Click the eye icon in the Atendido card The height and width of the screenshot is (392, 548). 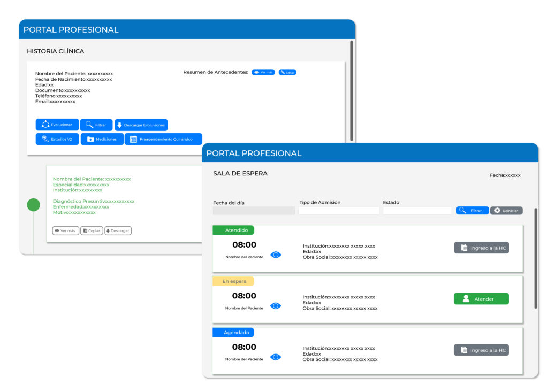point(276,255)
